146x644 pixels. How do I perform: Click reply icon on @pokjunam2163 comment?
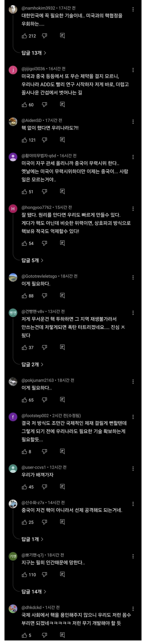tap(62, 399)
